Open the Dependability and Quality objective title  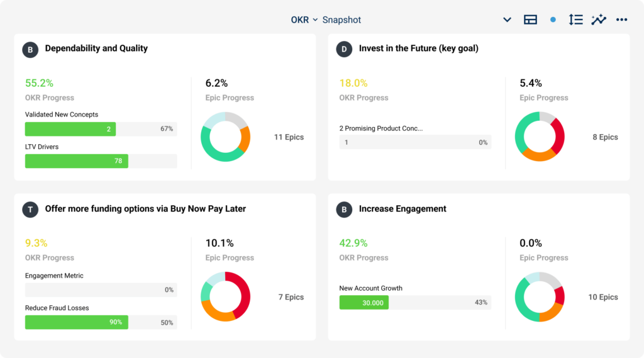pyautogui.click(x=96, y=48)
